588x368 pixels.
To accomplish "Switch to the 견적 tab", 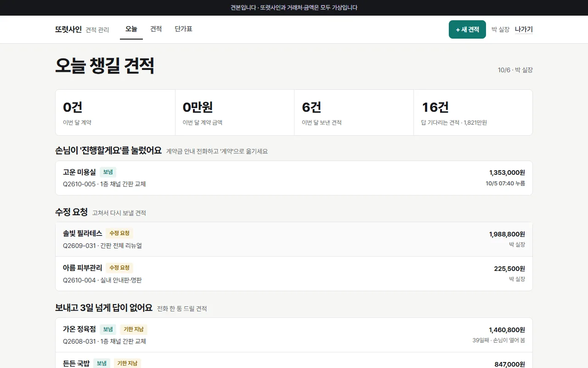I will pyautogui.click(x=156, y=29).
